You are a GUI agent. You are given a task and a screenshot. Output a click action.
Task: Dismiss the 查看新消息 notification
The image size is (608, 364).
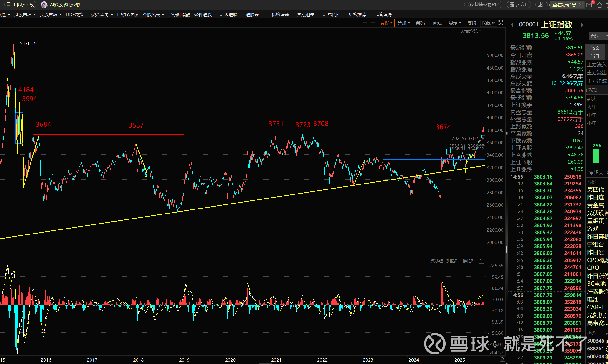pyautogui.click(x=581, y=5)
